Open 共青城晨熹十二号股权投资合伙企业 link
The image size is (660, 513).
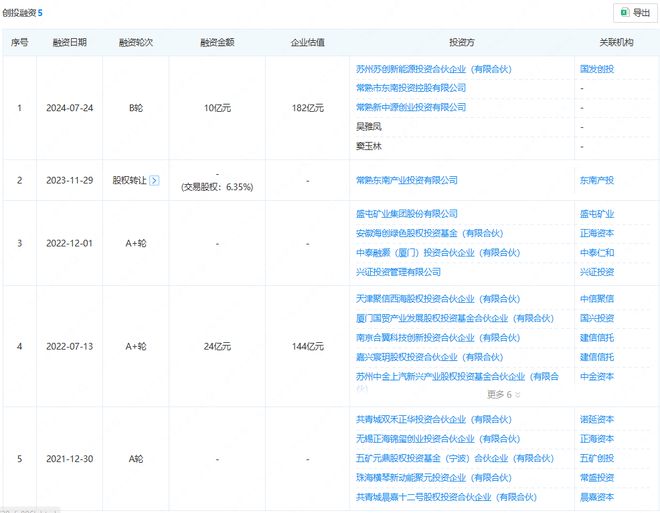(x=446, y=497)
